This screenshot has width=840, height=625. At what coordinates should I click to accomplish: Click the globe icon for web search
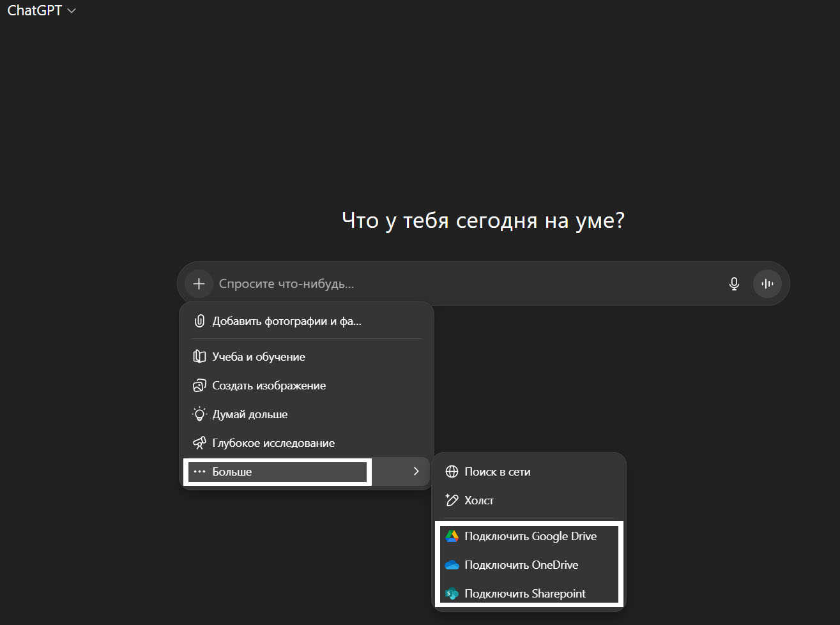pos(452,472)
